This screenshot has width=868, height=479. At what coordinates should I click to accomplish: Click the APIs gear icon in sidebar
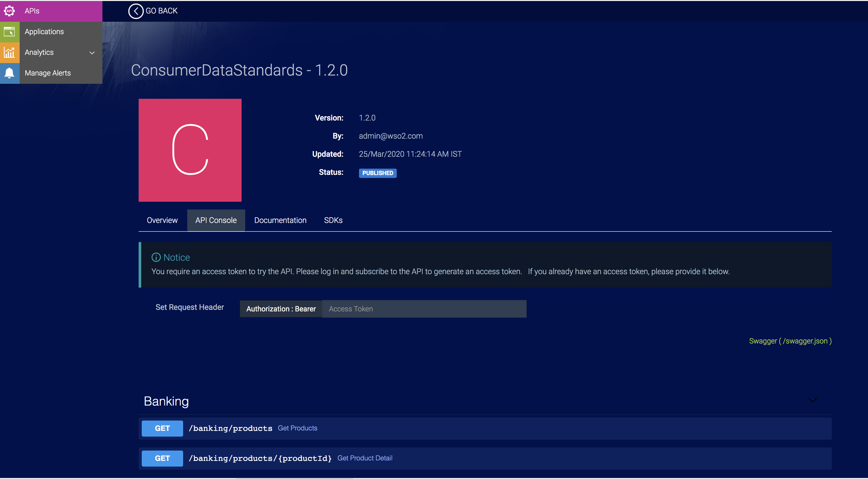(x=9, y=11)
